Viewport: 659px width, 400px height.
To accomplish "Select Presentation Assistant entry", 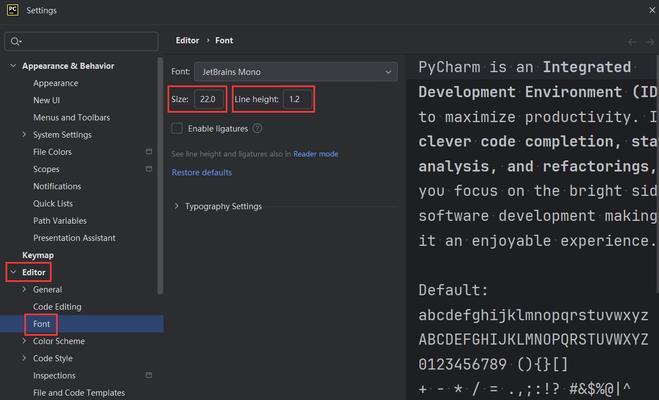I will click(74, 238).
